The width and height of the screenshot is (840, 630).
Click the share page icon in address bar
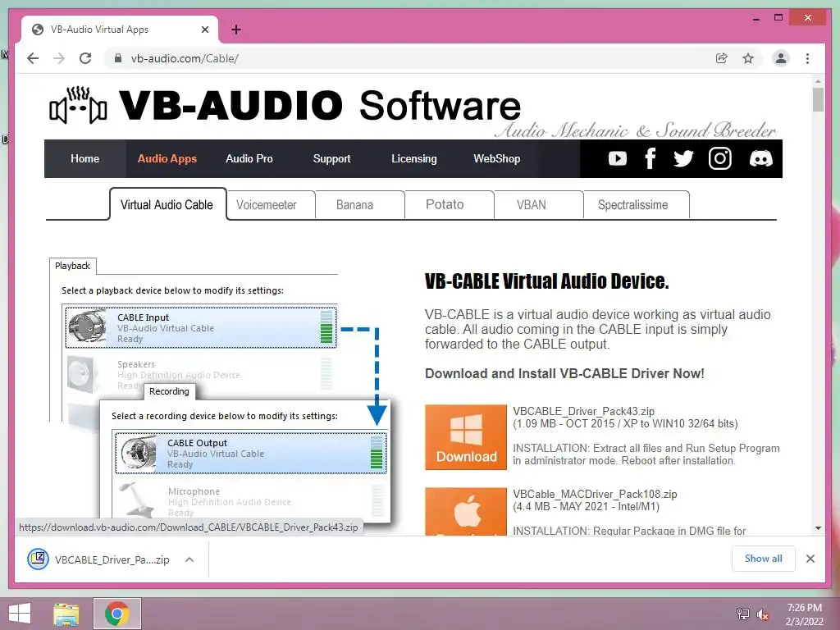point(722,58)
